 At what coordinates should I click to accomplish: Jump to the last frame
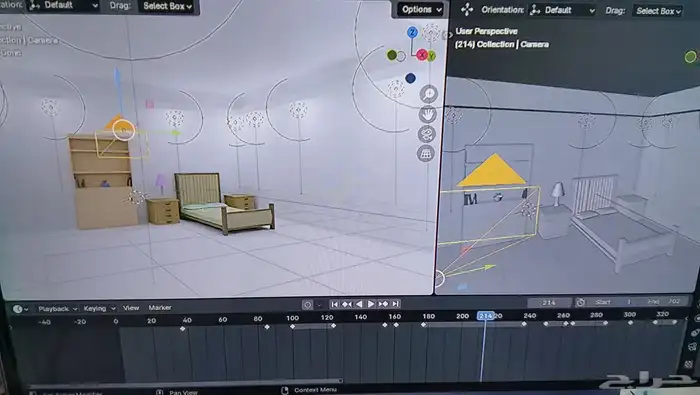(x=395, y=304)
